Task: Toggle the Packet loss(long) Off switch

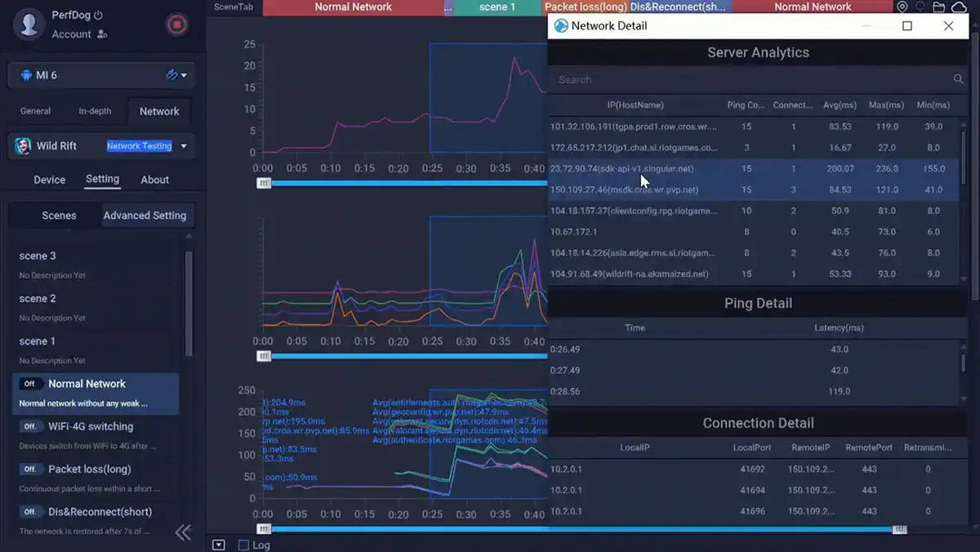Action: pos(30,469)
